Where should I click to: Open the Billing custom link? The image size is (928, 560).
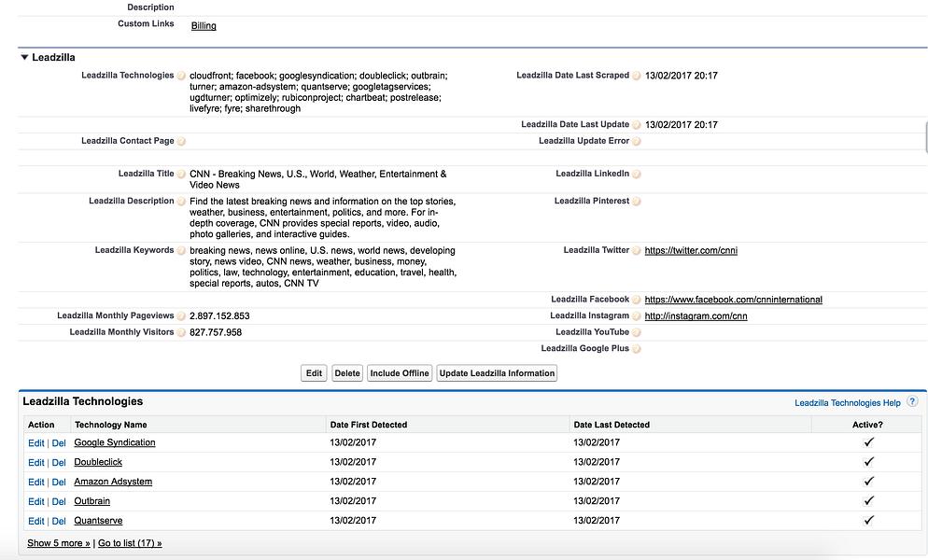pyautogui.click(x=204, y=25)
